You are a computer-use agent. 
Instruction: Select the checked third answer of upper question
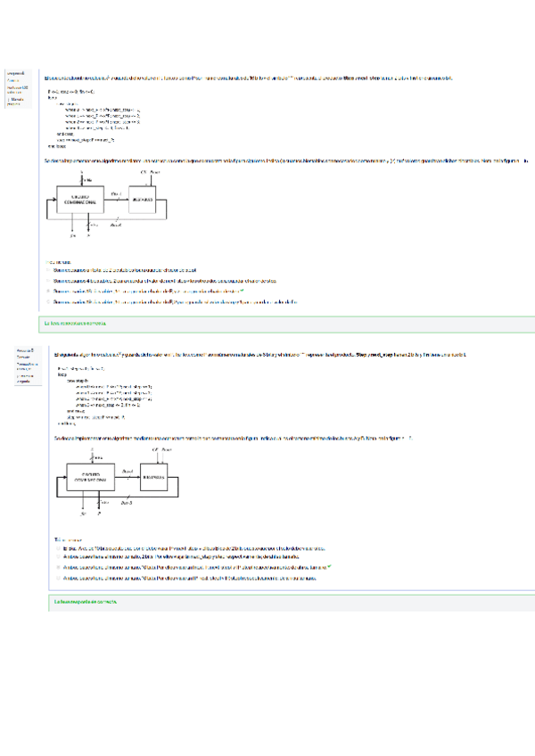(x=48, y=292)
